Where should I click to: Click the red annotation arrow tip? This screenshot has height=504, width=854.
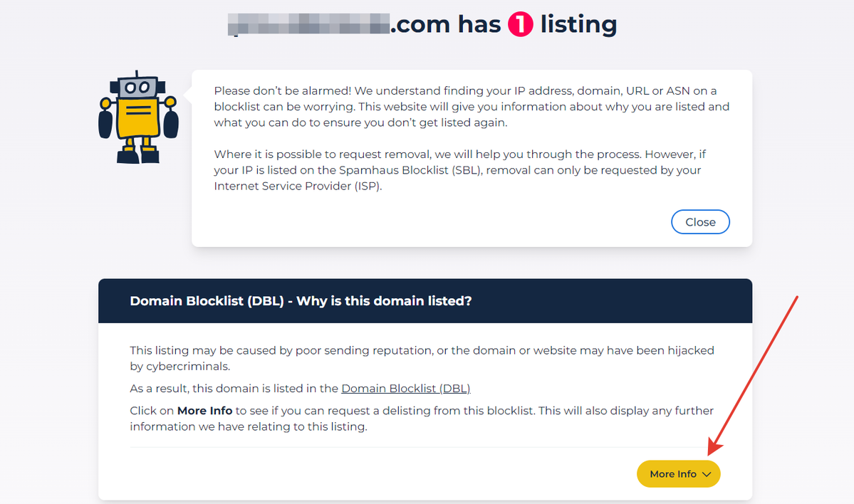(x=711, y=451)
